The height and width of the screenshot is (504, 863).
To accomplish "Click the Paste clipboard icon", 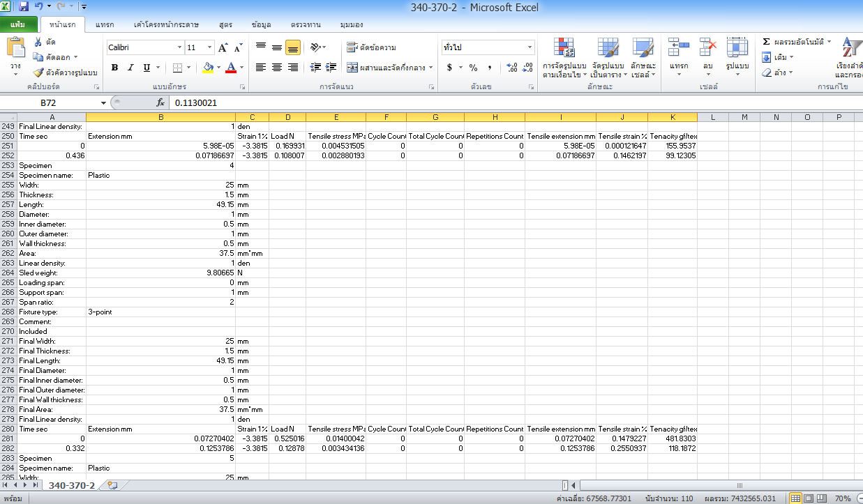I will 15,47.
